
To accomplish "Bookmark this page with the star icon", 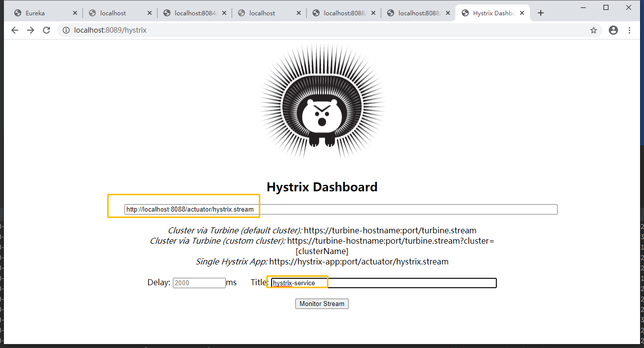I will (594, 30).
